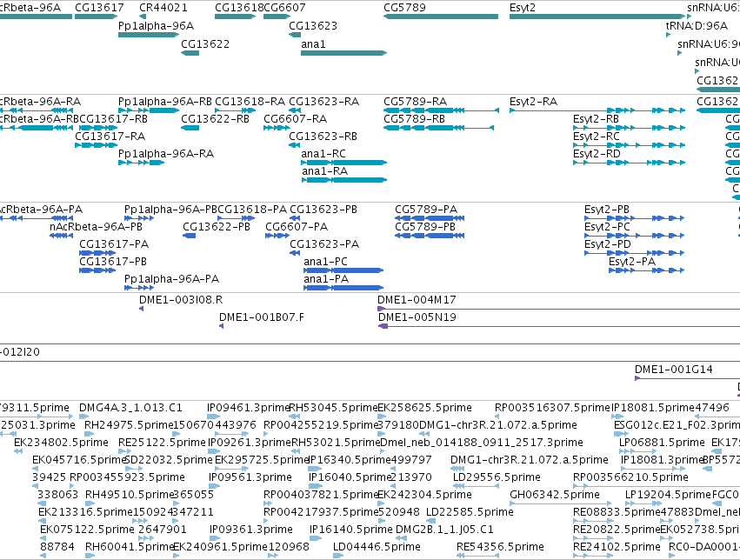Select EST IP09461.3prime

click(x=213, y=417)
